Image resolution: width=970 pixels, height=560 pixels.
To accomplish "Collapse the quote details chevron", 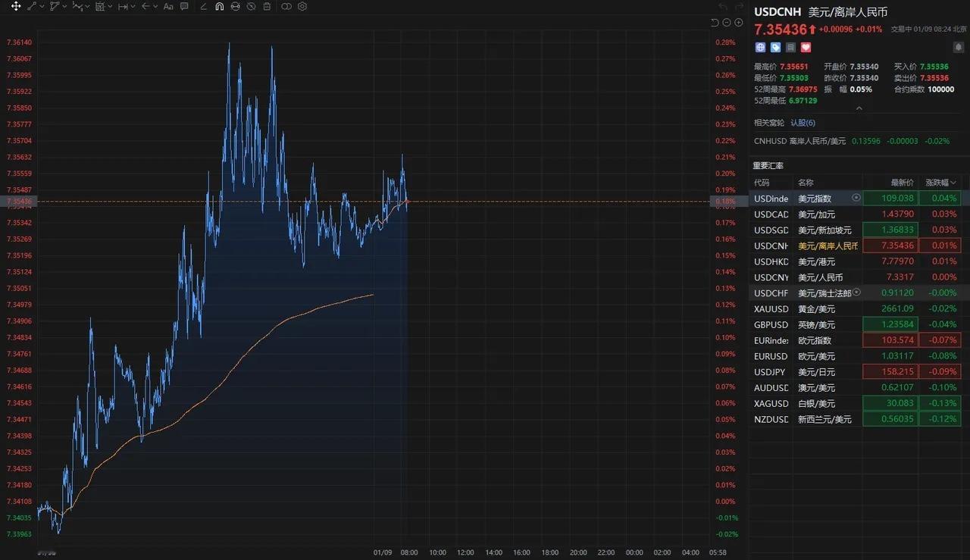I will (859, 108).
